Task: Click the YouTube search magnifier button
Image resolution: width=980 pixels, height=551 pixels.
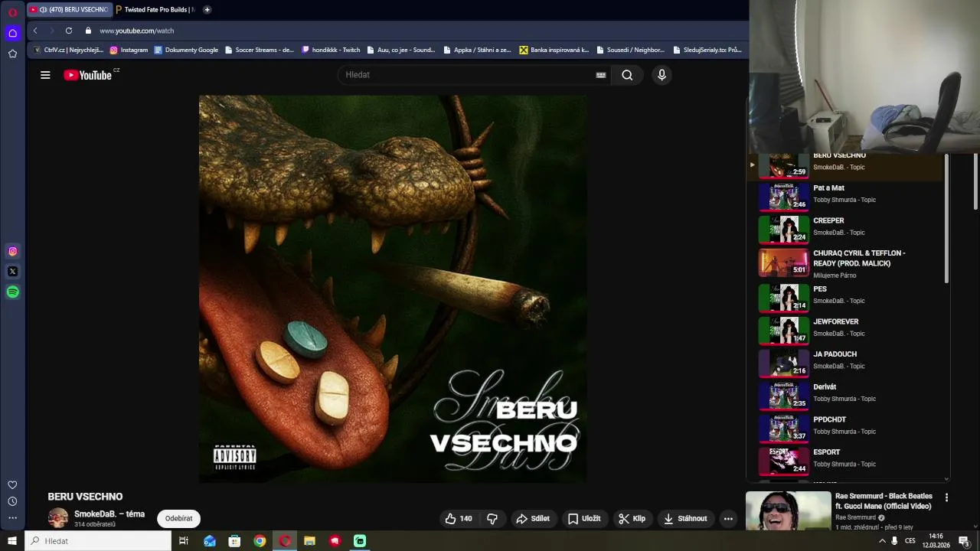Action: point(627,75)
